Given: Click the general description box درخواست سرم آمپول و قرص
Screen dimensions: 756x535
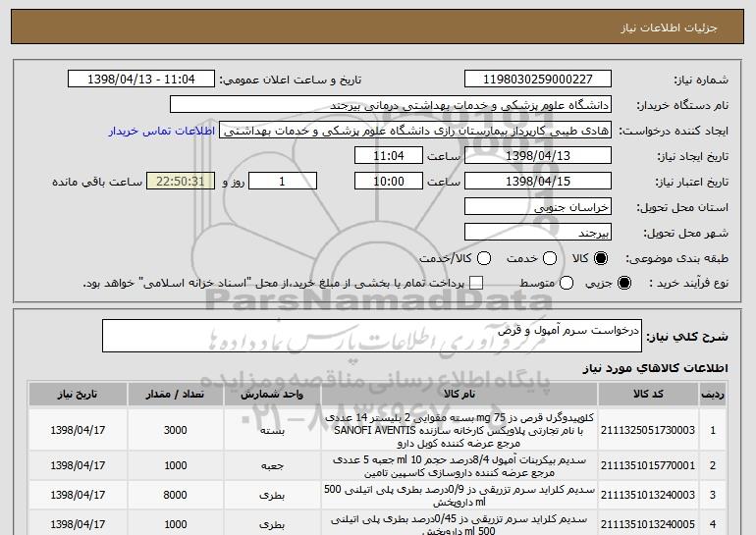Looking at the screenshot, I should [x=372, y=336].
